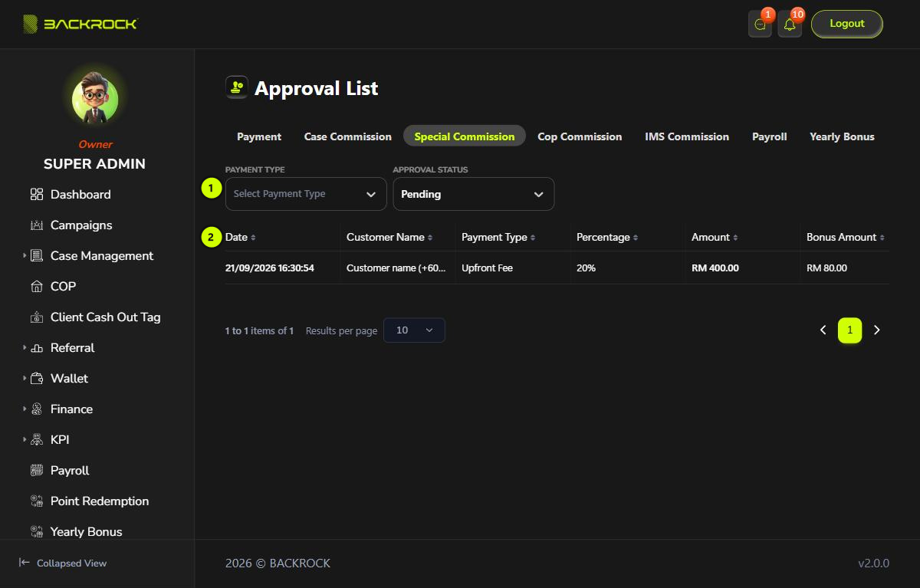The image size is (920, 588).
Task: Click the Point Redemption sidebar icon
Action: click(x=37, y=501)
